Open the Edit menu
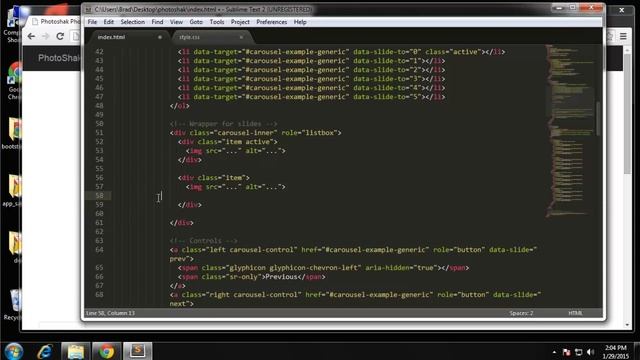The height and width of the screenshot is (360, 640). click(x=109, y=22)
